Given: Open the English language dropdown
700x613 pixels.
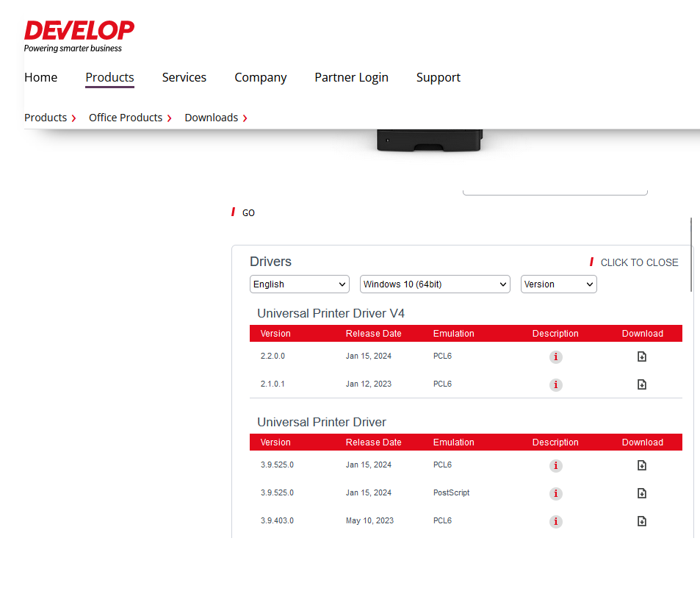Looking at the screenshot, I should tap(299, 284).
